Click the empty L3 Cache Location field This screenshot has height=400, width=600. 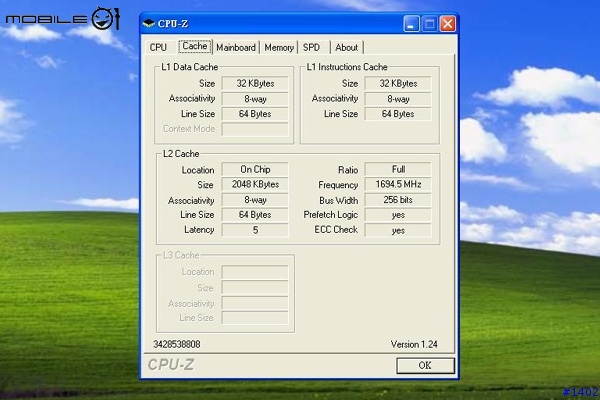click(x=255, y=272)
